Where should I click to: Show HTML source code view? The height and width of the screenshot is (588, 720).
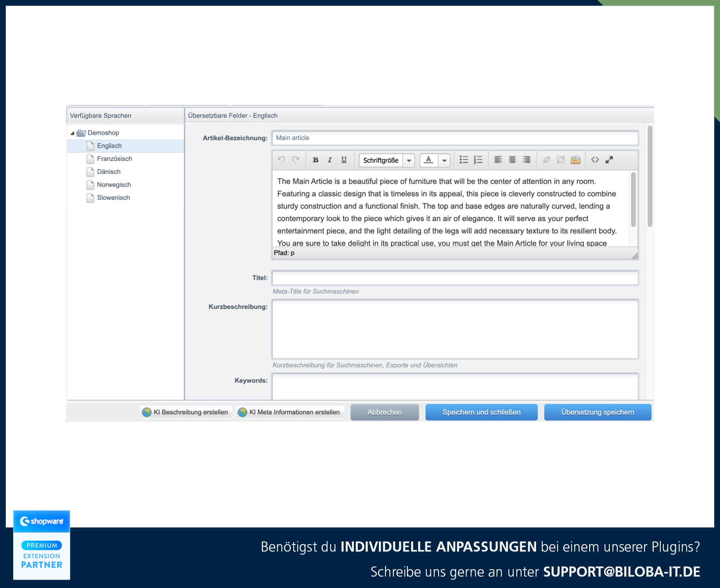click(595, 160)
